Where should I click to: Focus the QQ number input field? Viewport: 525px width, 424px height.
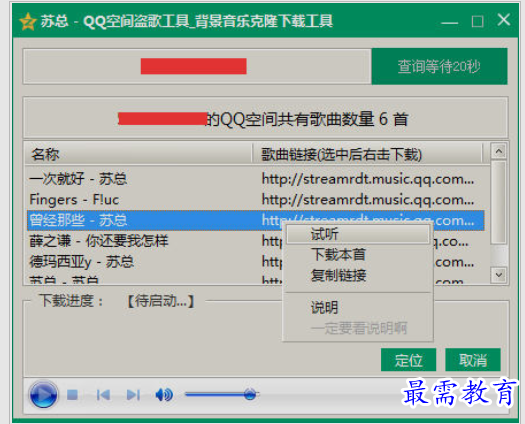click(x=197, y=66)
